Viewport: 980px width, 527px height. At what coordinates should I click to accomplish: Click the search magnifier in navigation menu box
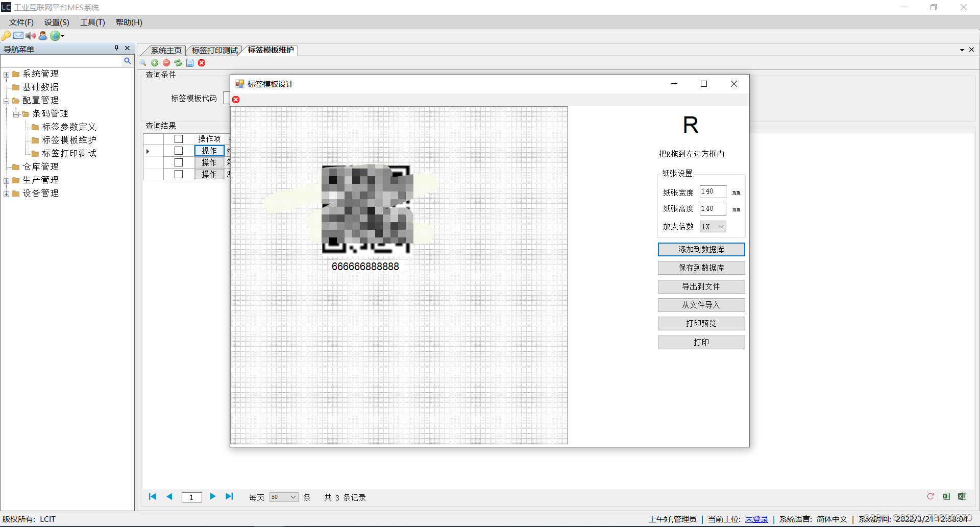(x=128, y=61)
